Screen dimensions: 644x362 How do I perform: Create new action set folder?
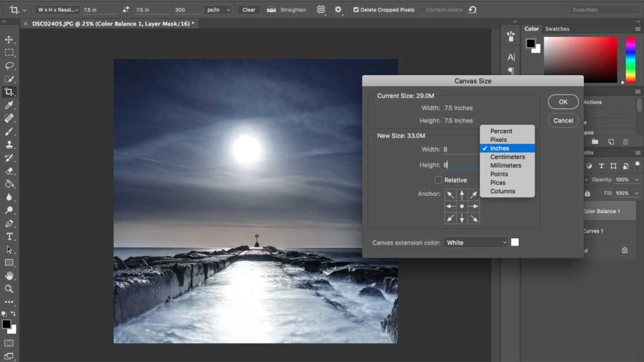point(595,142)
